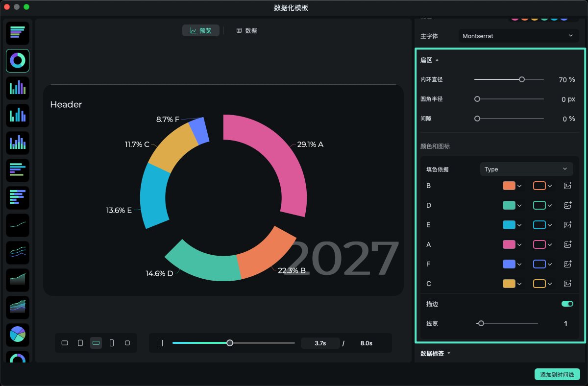Viewport: 588px width, 386px height.
Task: Click the 添加到时间线 button
Action: pyautogui.click(x=558, y=374)
